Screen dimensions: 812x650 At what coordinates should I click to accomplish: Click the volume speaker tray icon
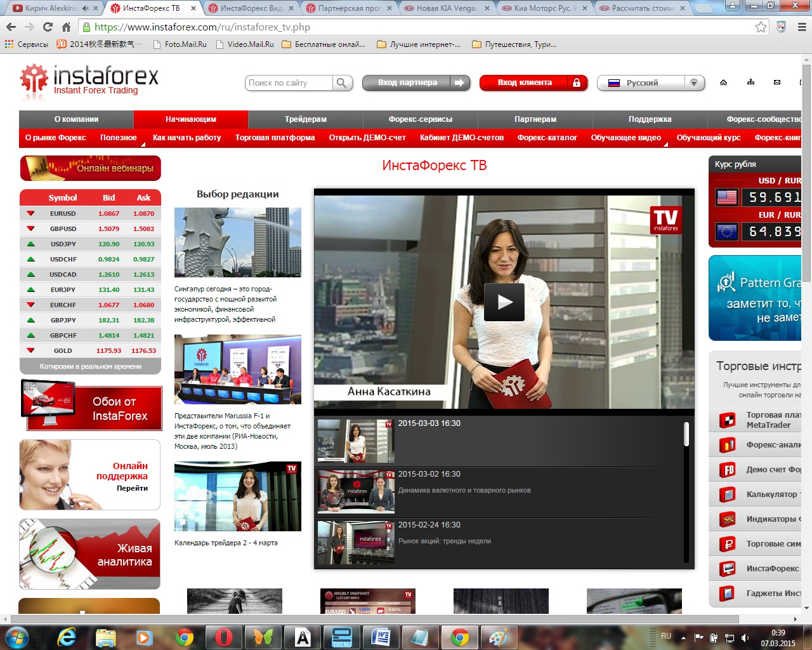(745, 637)
